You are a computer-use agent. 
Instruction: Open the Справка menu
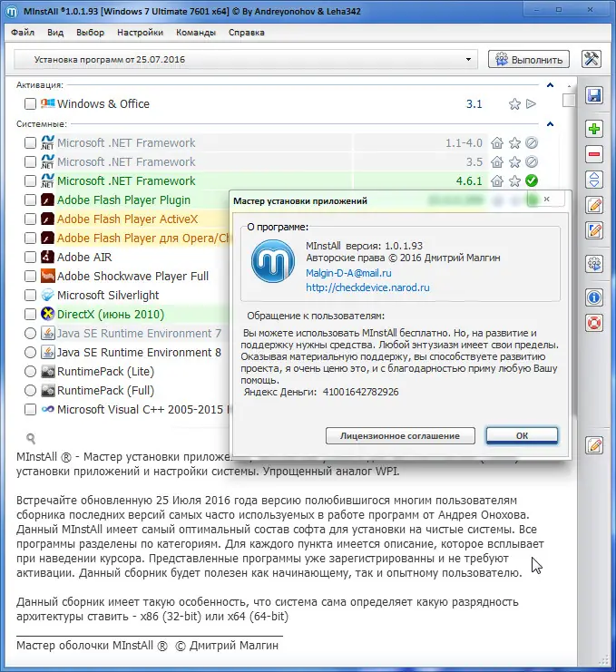(247, 33)
